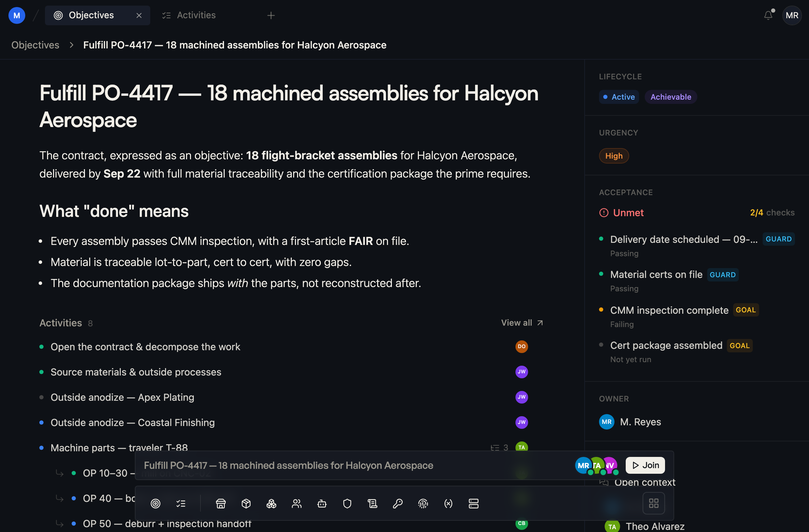The width and height of the screenshot is (809, 532).
Task: Click Theo Alvarez in sidebar
Action: (x=655, y=526)
